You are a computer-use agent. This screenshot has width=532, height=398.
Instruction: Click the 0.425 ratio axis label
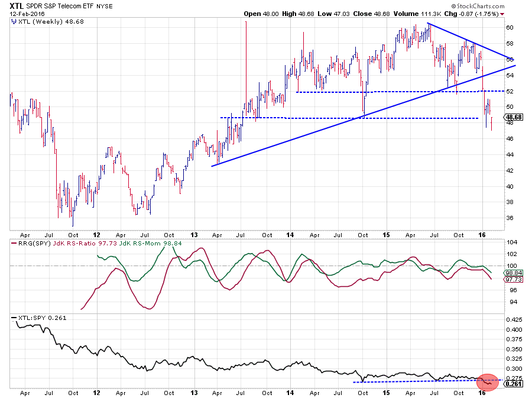coord(514,319)
